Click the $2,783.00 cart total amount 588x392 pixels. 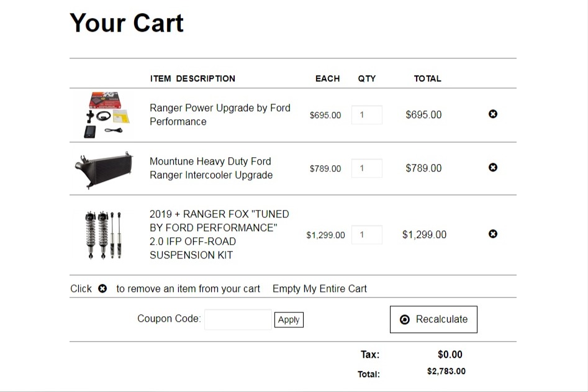coord(446,371)
